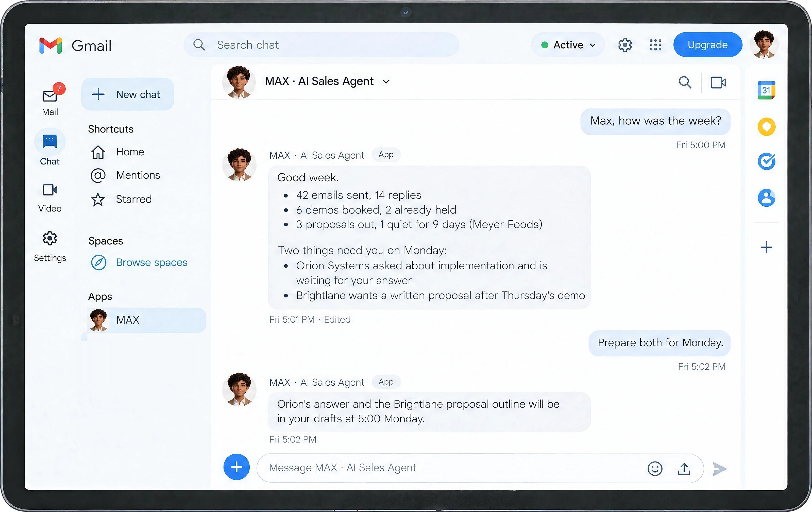Click the Spaces section heading
This screenshot has height=512, width=812.
pyautogui.click(x=106, y=241)
